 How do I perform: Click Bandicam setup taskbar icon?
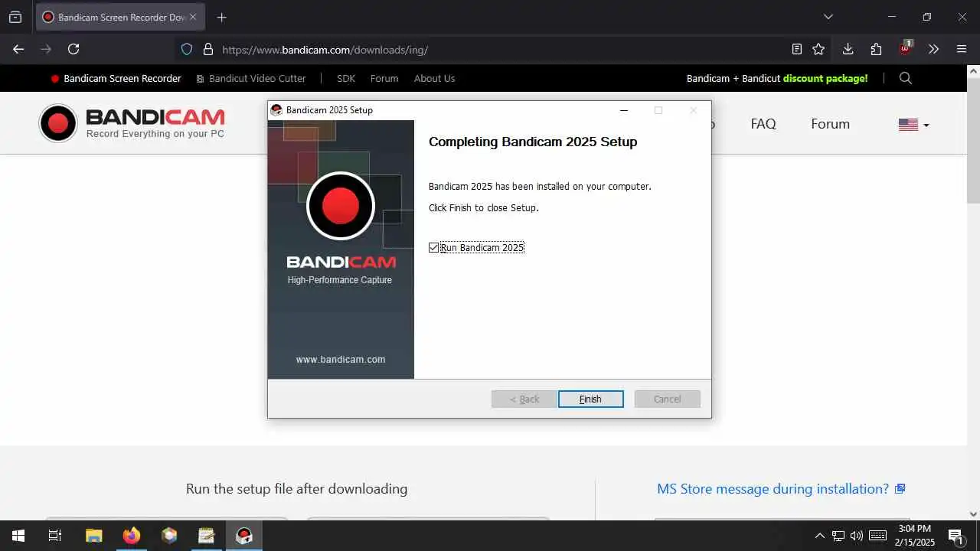pos(244,536)
